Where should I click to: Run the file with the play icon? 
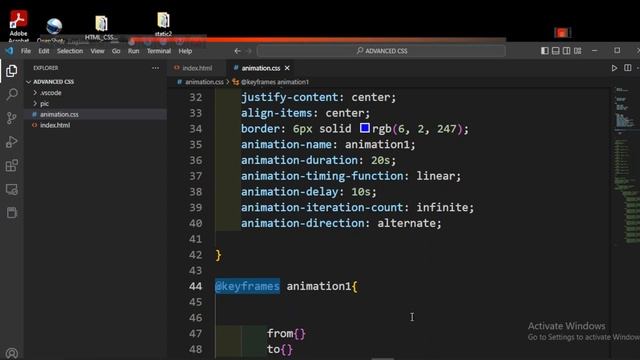(614, 68)
